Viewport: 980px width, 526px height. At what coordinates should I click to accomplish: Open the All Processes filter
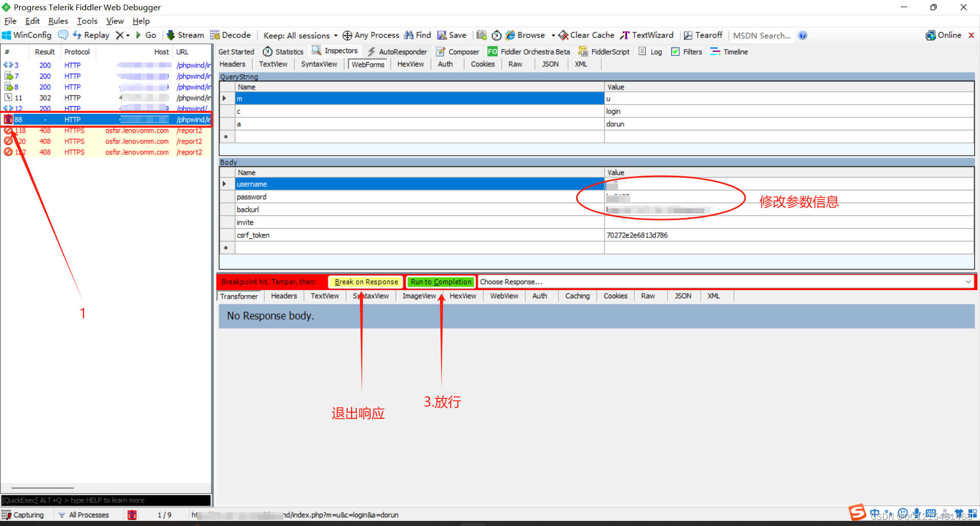pos(84,515)
